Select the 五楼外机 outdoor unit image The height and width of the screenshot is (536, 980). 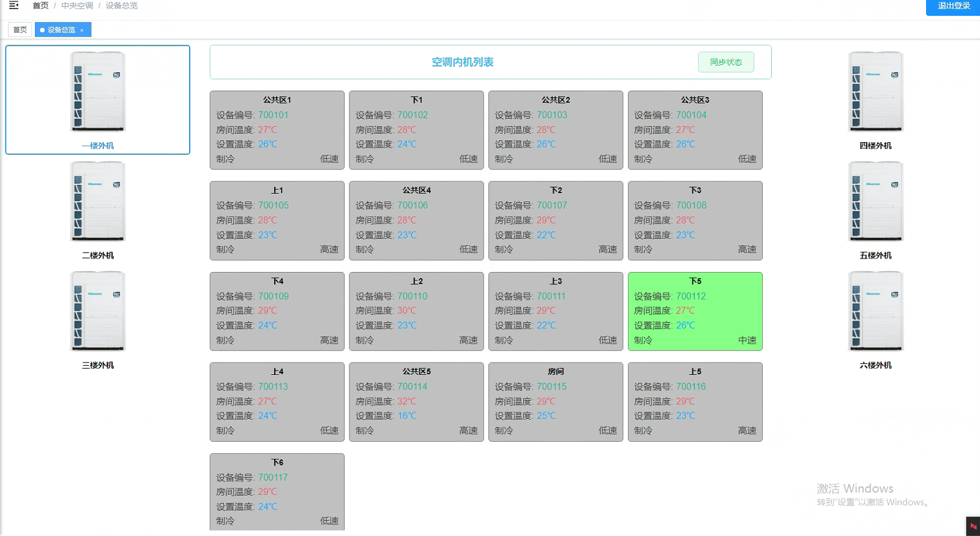[x=875, y=202]
